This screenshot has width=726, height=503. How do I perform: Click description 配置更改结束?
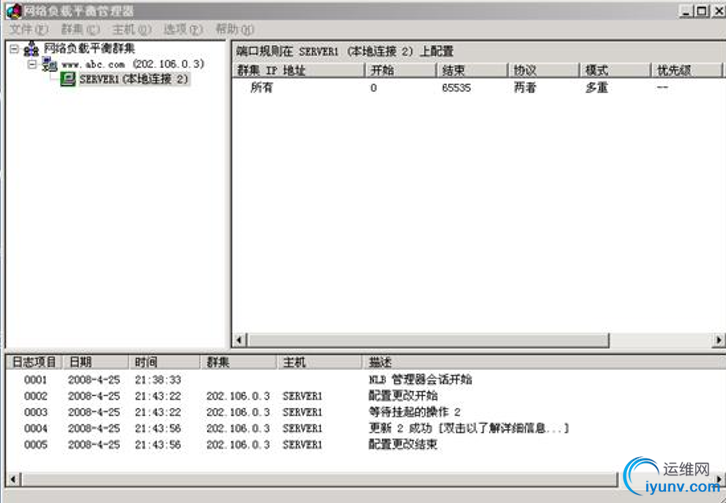point(403,445)
